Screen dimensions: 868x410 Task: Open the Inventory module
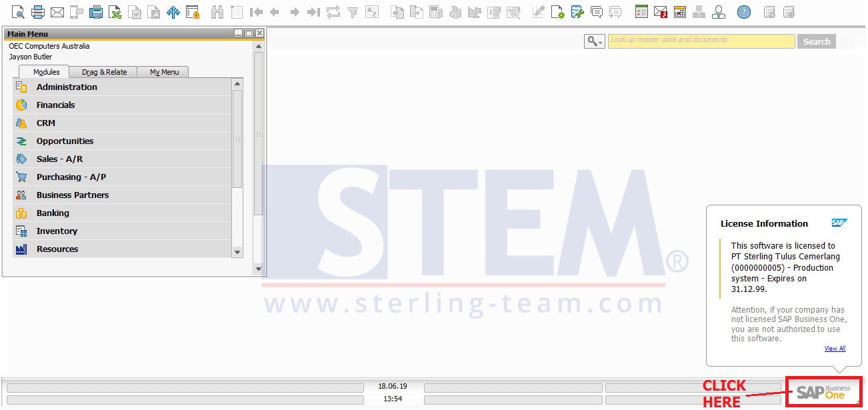(122, 231)
